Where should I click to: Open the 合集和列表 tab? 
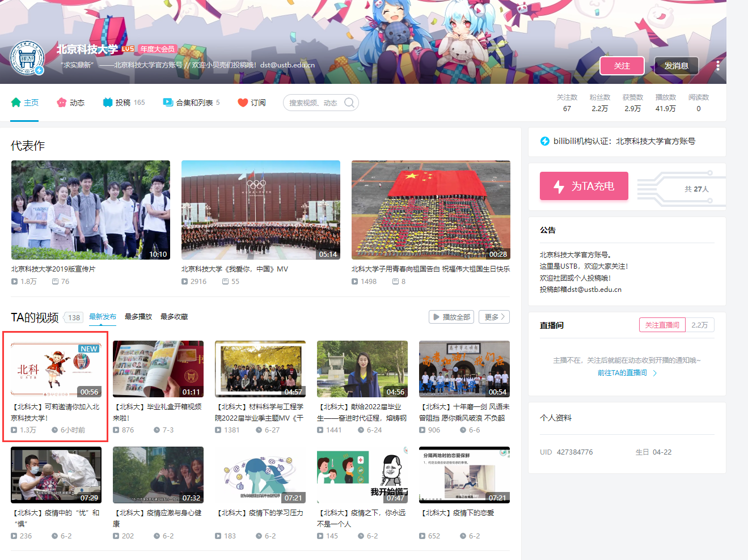tap(191, 103)
